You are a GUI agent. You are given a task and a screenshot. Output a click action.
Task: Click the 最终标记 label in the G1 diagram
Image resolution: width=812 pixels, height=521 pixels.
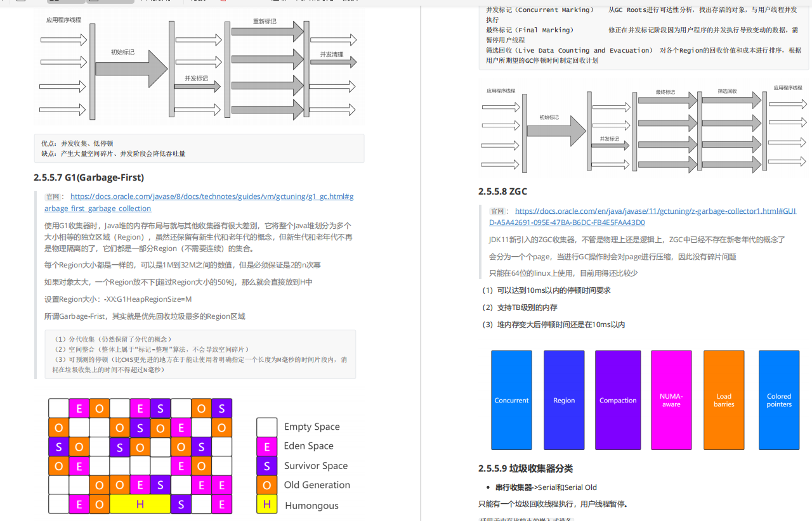tap(665, 91)
